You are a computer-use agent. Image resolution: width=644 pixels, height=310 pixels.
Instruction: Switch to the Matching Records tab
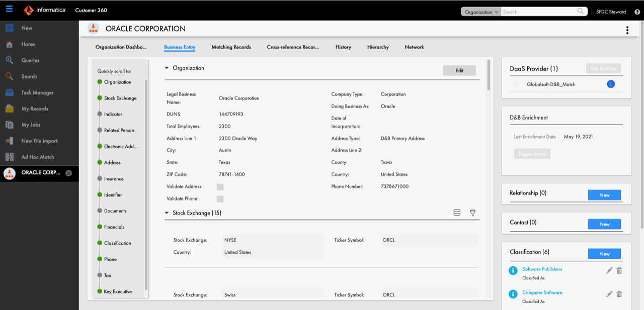click(x=231, y=47)
